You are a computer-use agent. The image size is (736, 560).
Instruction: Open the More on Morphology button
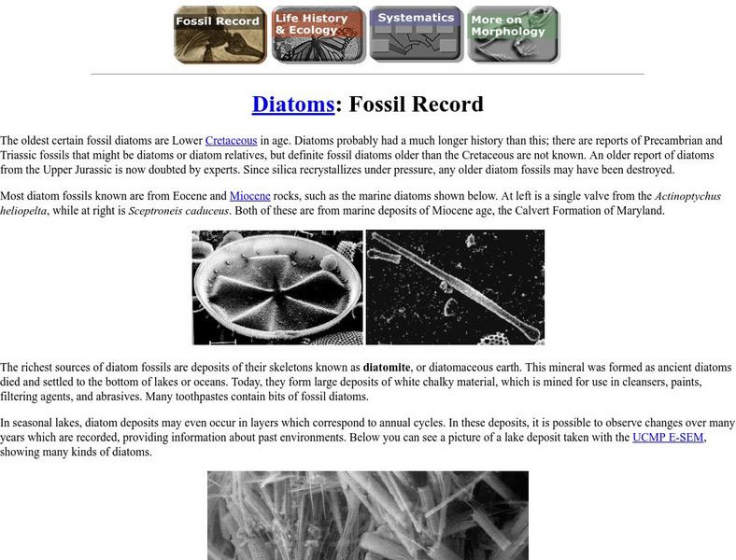[514, 35]
